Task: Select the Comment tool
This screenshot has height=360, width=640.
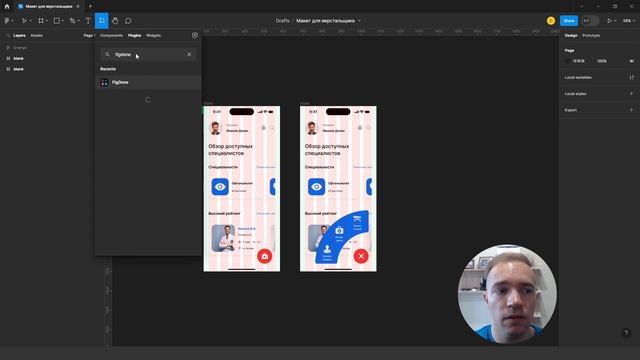Action: tap(128, 20)
